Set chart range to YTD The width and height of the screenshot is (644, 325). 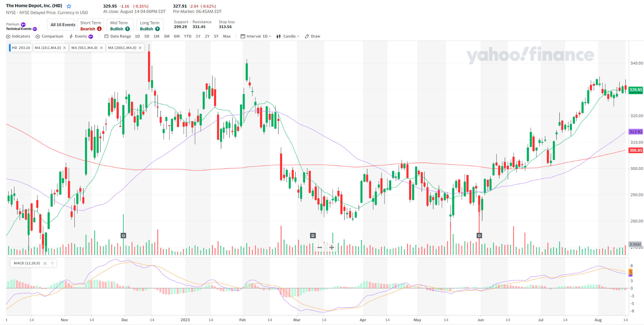click(x=188, y=36)
